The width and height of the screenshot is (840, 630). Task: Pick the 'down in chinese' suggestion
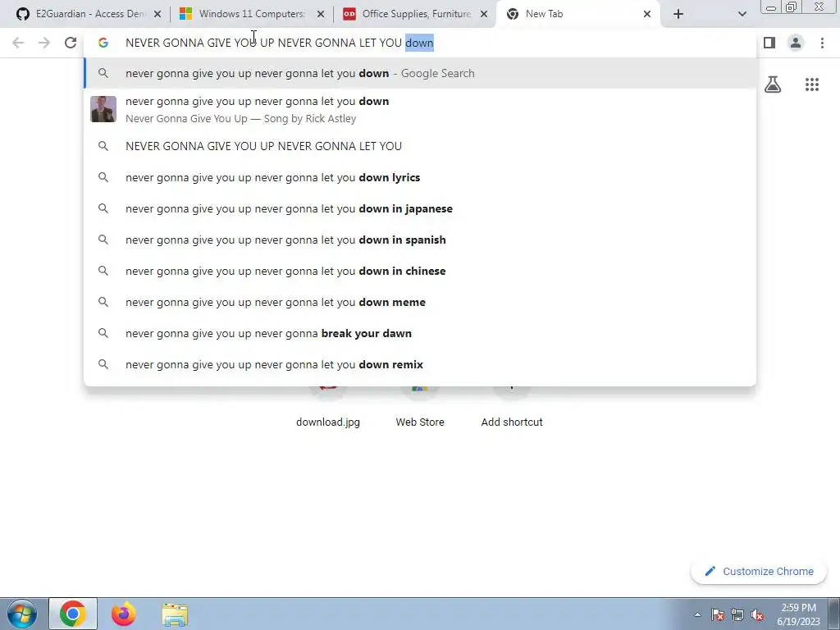tap(420, 271)
